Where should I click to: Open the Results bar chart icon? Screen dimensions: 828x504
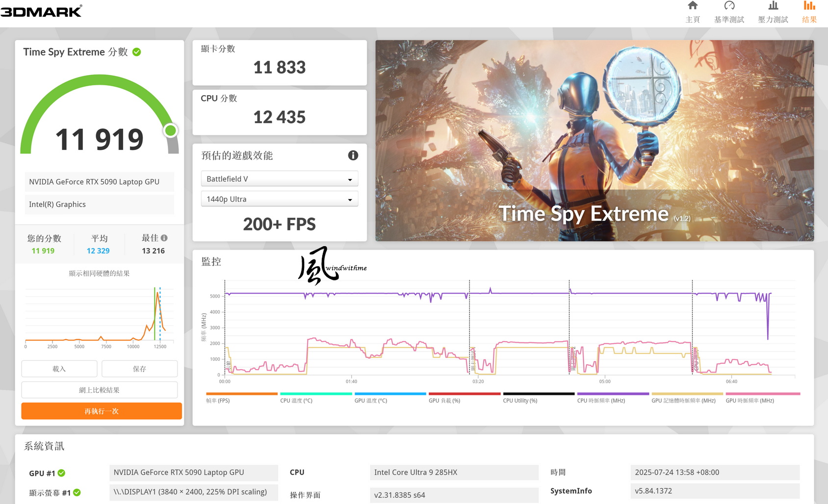pos(809,6)
